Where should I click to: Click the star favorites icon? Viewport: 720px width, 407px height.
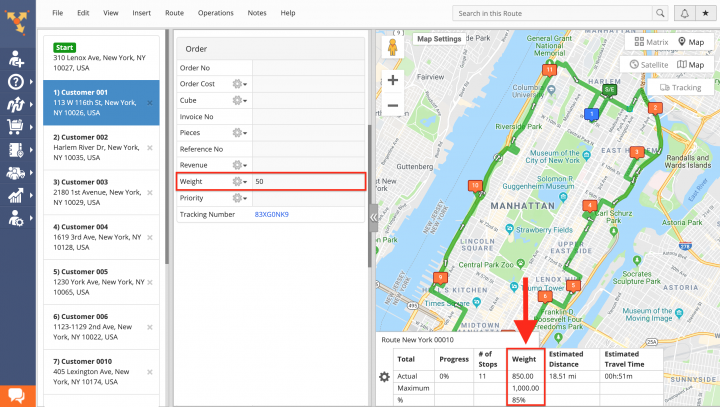(x=705, y=13)
